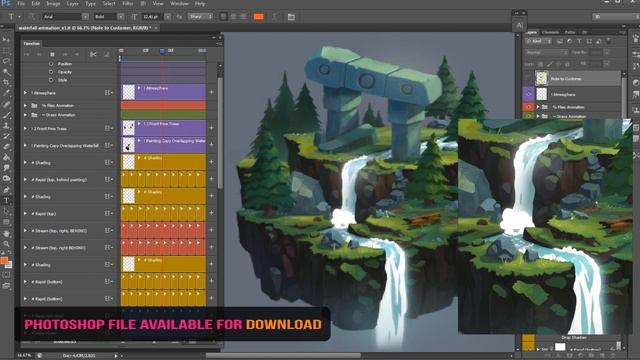Open the Window menu
640x360 pixels.
point(179,4)
